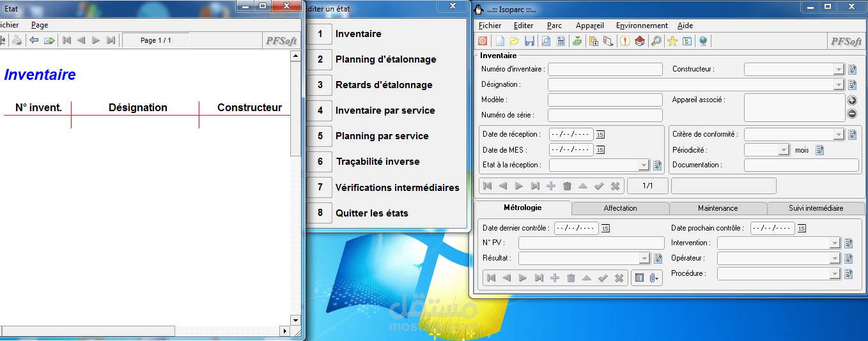Switch to the Maintenance tab
The image size is (868, 341).
tap(718, 208)
